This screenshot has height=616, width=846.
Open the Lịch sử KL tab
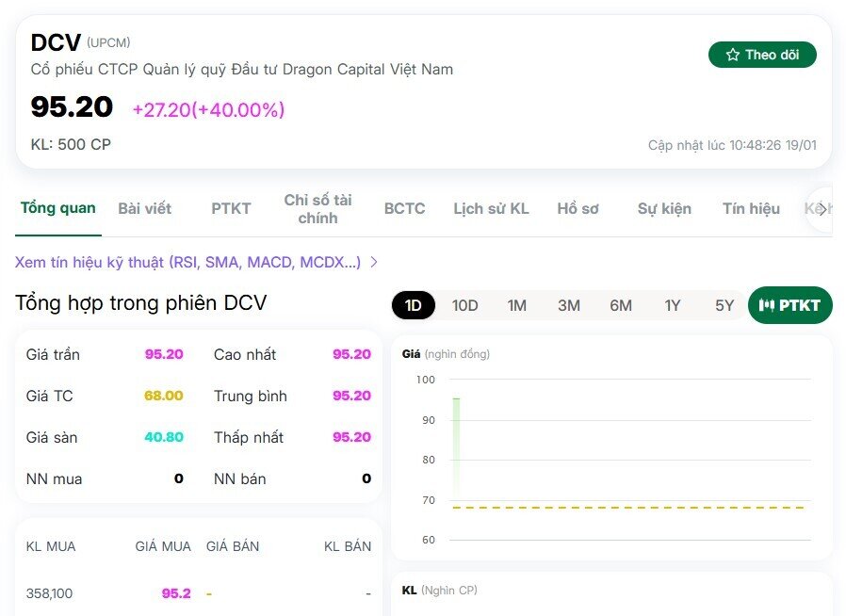[x=491, y=208]
